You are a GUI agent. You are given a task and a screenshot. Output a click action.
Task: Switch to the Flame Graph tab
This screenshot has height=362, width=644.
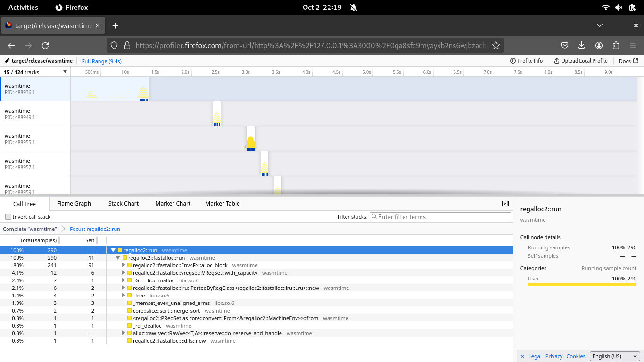74,204
